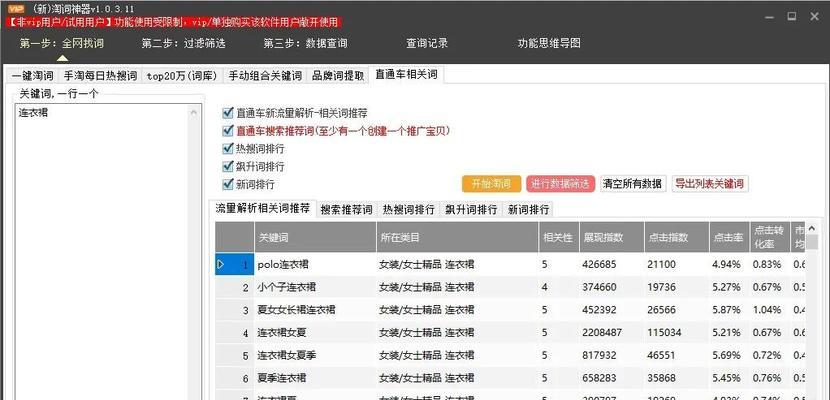
Task: Select row number 2 header
Action: [x=234, y=287]
